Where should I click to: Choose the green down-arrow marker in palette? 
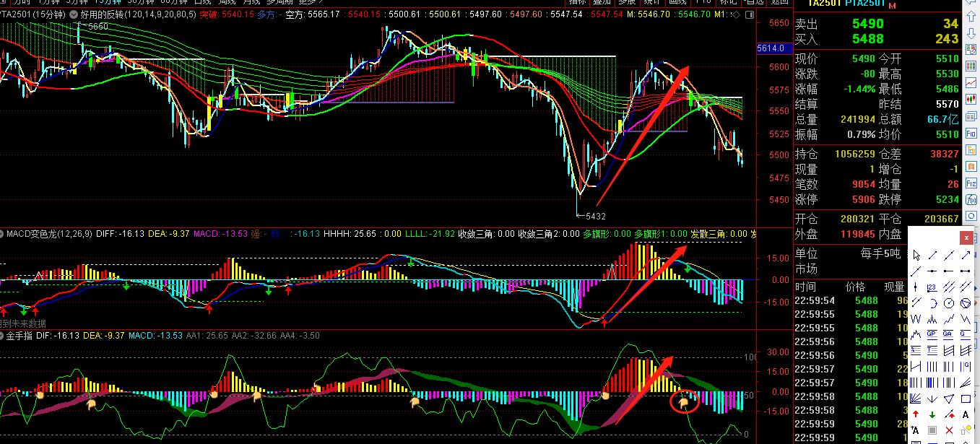pos(933,414)
